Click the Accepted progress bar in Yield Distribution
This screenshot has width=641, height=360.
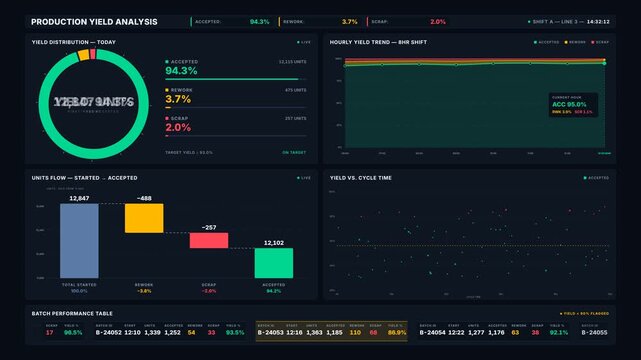pyautogui.click(x=236, y=79)
